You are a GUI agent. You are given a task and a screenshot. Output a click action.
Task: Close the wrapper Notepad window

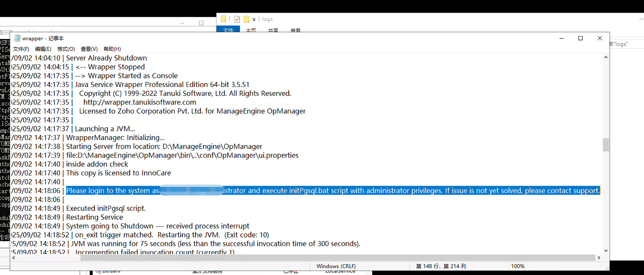click(600, 38)
